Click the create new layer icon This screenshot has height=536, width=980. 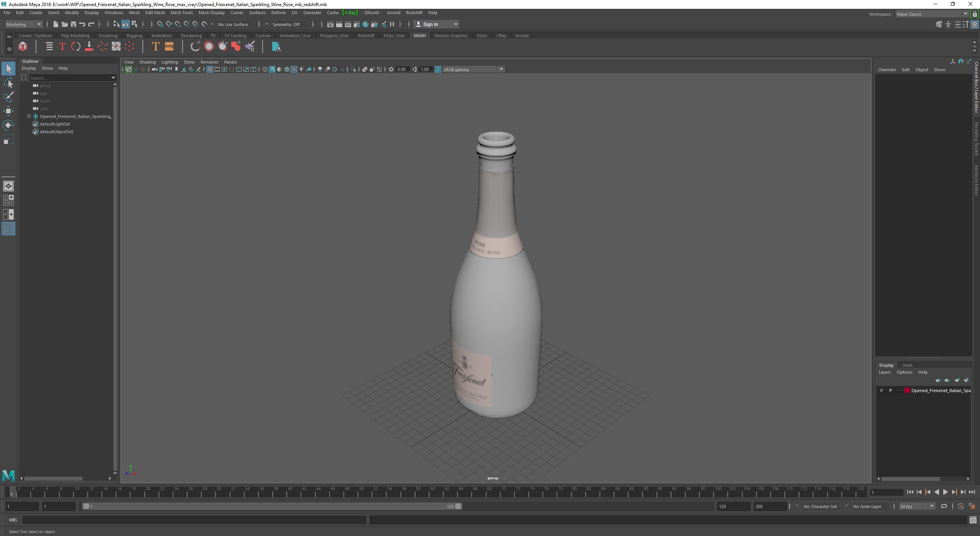pyautogui.click(x=957, y=380)
